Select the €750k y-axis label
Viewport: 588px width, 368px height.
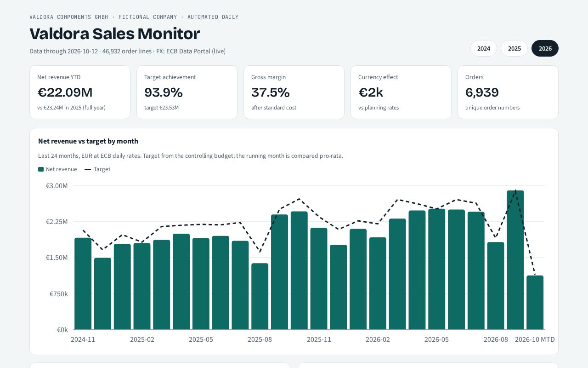coord(59,294)
